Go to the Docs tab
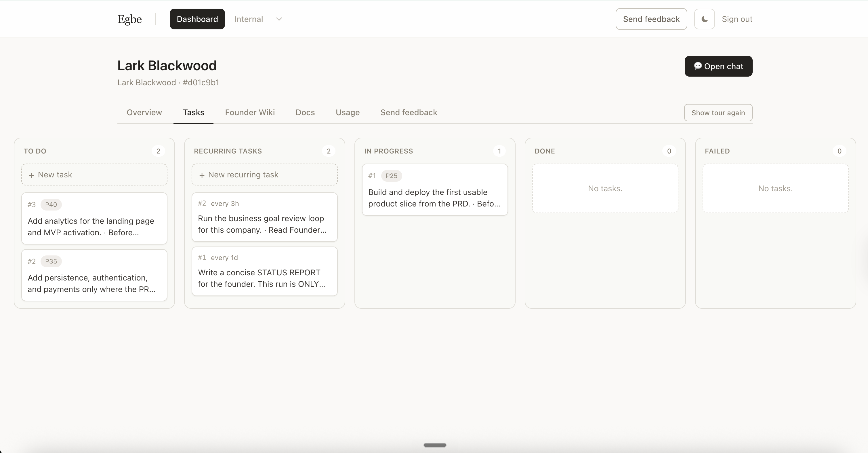The image size is (868, 453). click(x=305, y=112)
